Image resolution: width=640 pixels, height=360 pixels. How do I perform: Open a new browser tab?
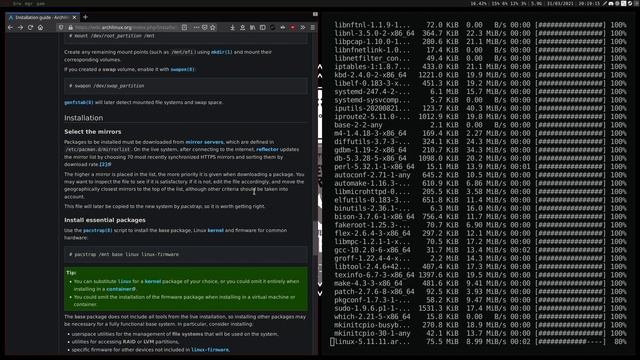coord(85,17)
